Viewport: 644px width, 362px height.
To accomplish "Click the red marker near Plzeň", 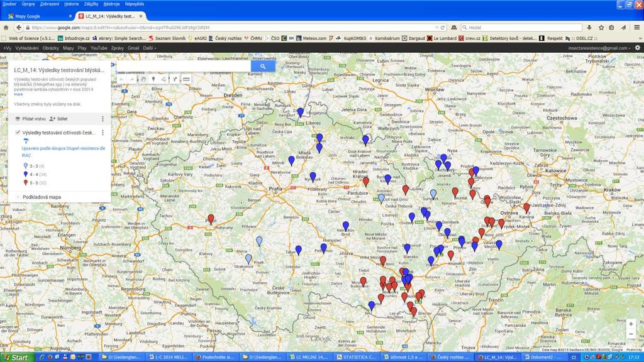I will (x=211, y=218).
